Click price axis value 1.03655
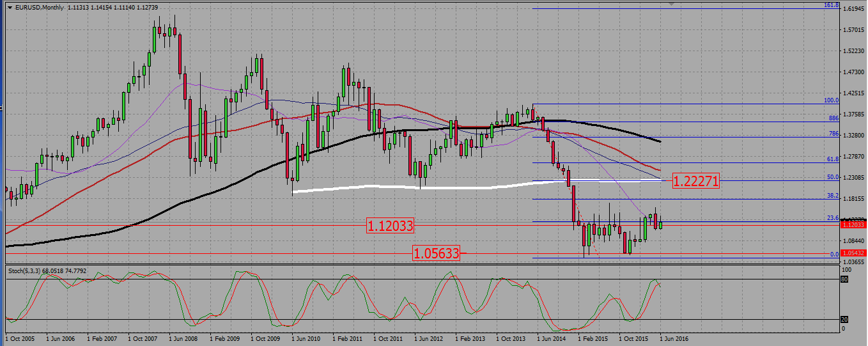The width and height of the screenshot is (868, 346). click(855, 262)
